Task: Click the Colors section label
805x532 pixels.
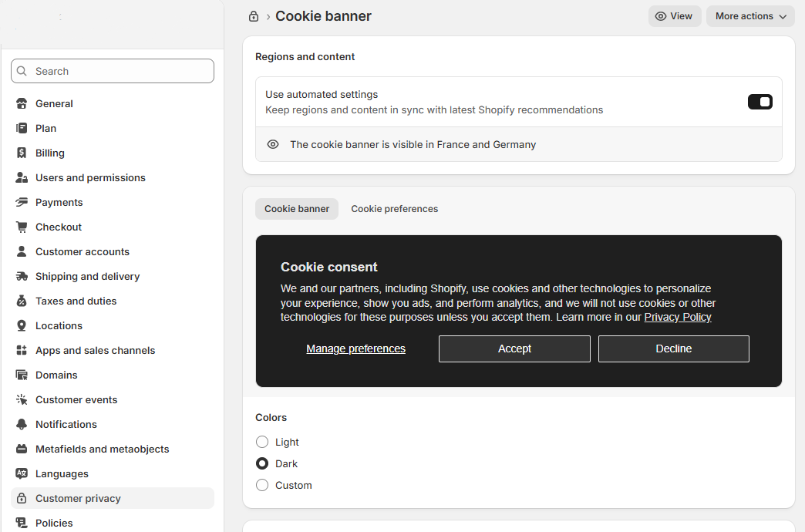Action: point(271,417)
